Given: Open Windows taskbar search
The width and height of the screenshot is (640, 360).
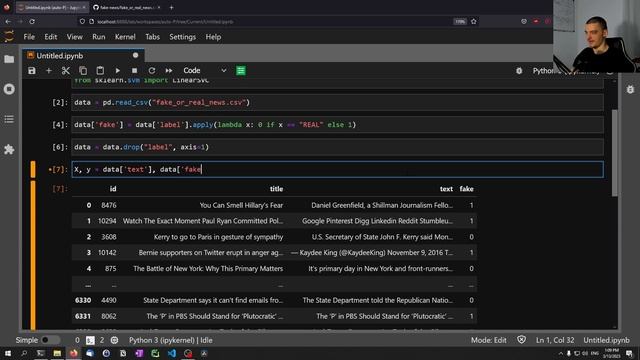Looking at the screenshot, I should click(24, 353).
